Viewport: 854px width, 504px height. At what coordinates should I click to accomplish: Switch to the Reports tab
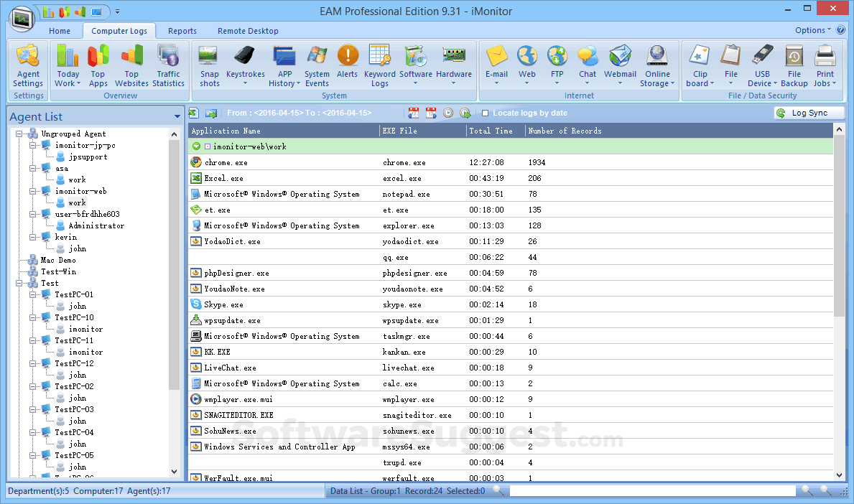tap(182, 31)
